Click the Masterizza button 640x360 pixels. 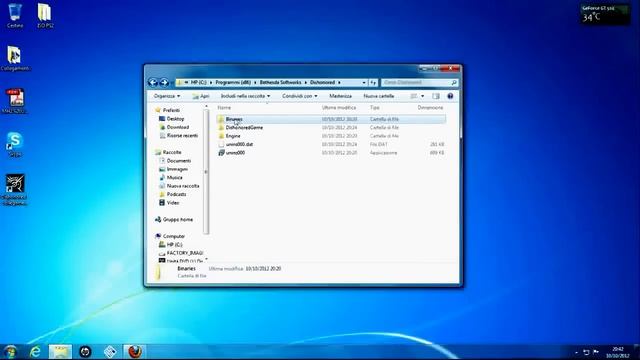[x=340, y=96]
